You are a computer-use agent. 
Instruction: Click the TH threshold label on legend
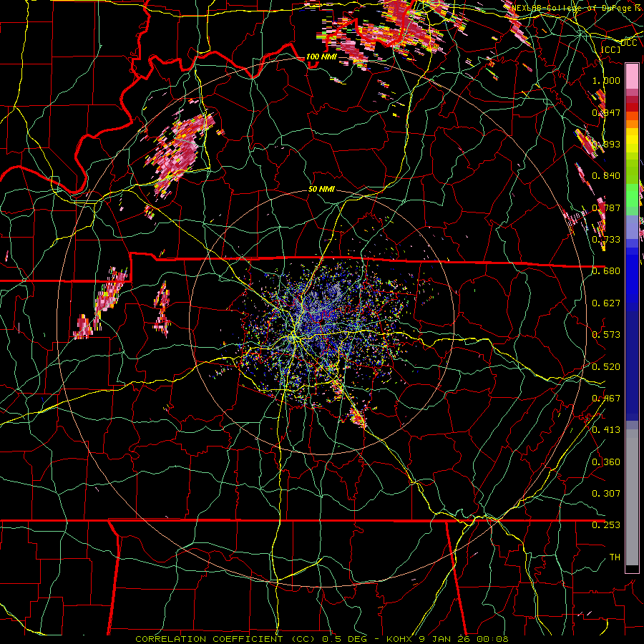(615, 557)
